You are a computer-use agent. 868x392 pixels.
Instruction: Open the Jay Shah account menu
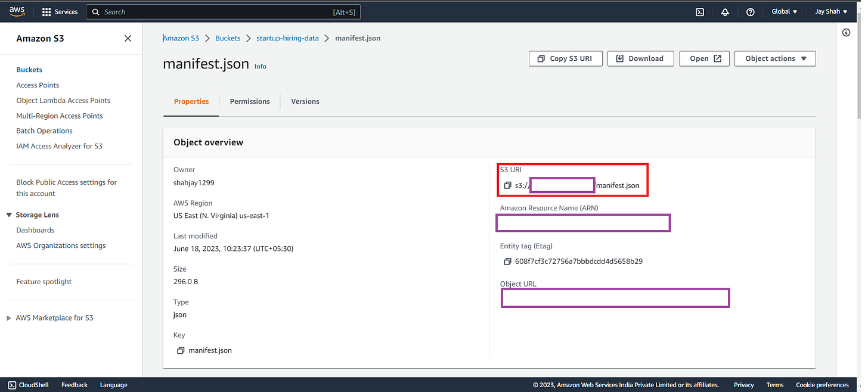click(x=831, y=11)
